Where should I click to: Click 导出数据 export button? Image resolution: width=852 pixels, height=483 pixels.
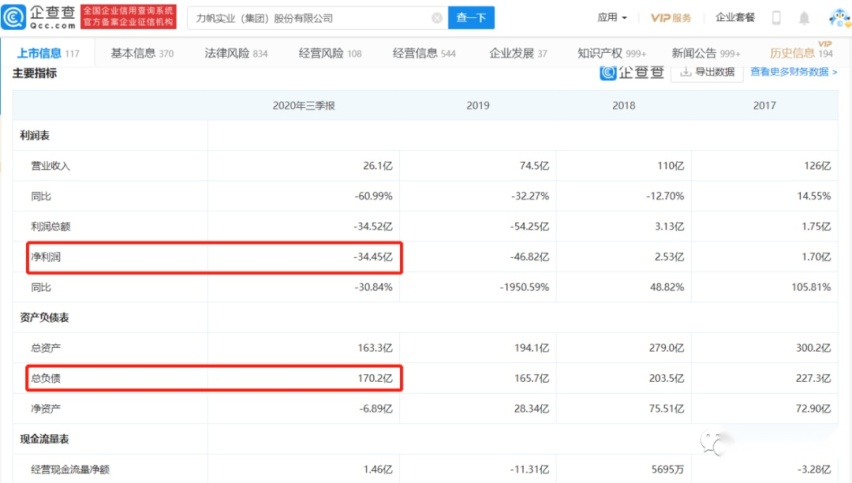point(707,72)
